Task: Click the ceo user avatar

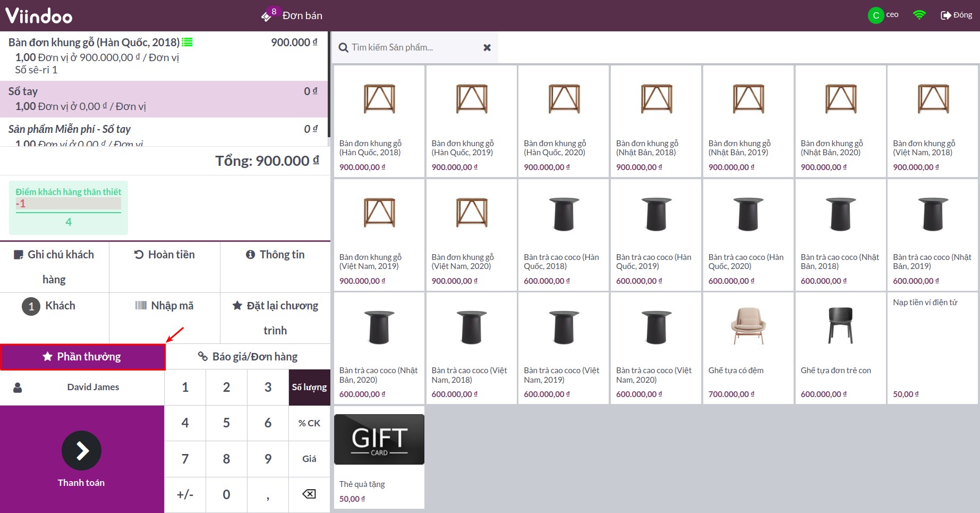Action: (875, 15)
